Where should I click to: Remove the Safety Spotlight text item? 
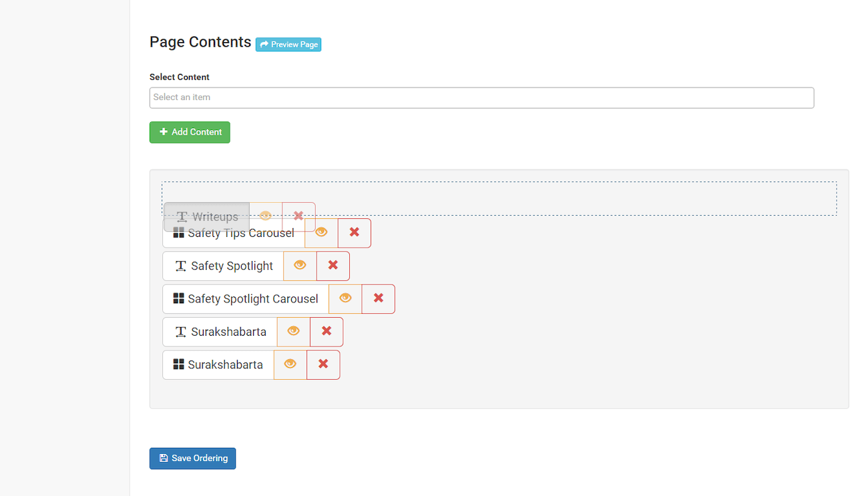click(333, 266)
